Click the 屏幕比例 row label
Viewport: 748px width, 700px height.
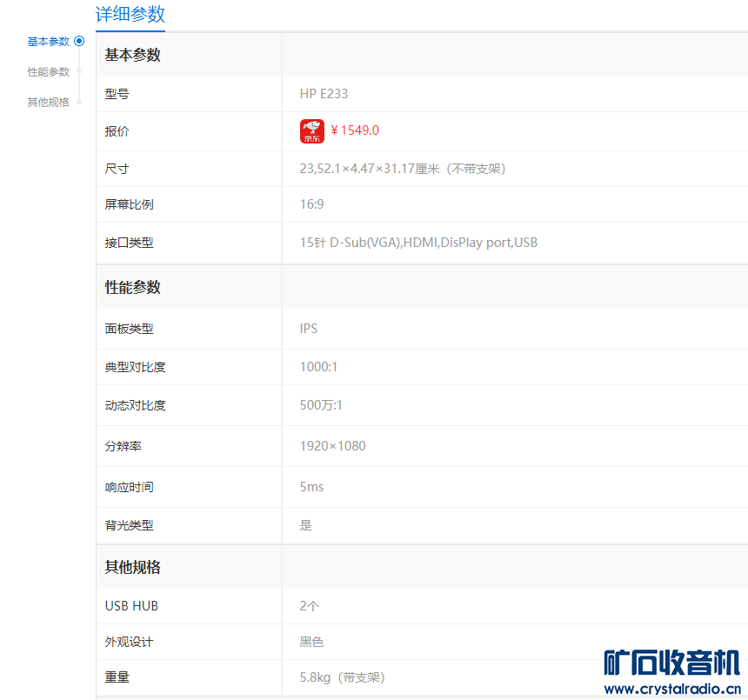point(130,204)
